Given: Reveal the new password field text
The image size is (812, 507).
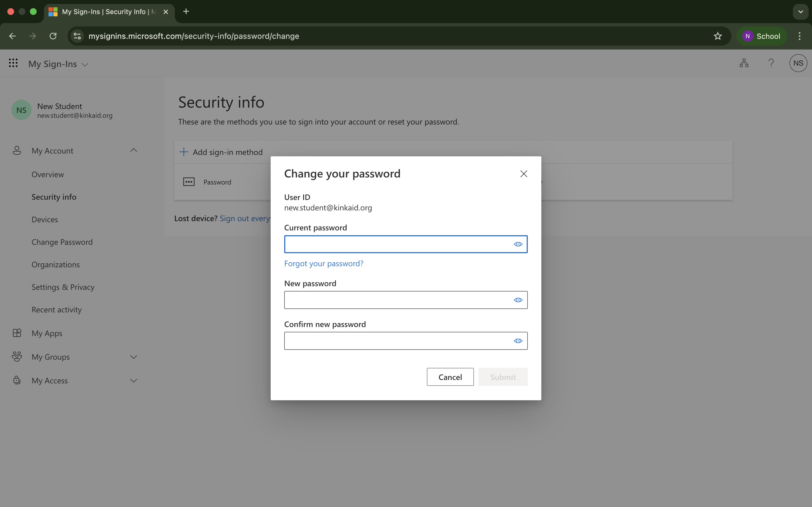Looking at the screenshot, I should (x=518, y=300).
